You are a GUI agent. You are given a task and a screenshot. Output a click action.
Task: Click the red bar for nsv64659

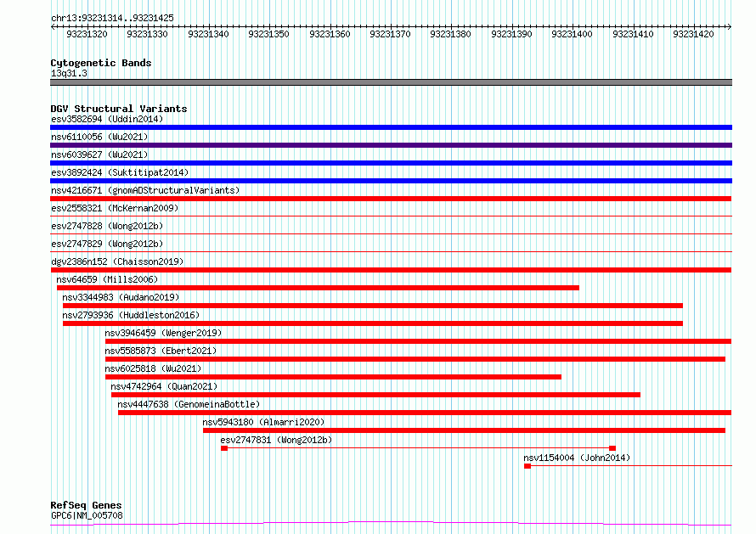tap(318, 288)
